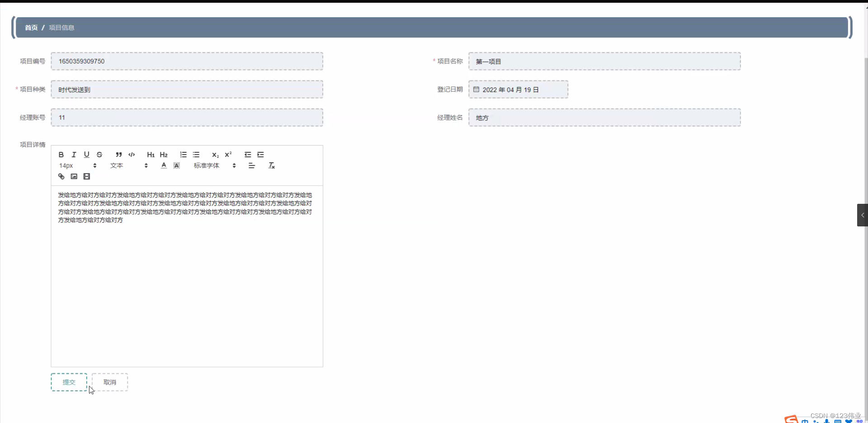This screenshot has width=868, height=423.
Task: Open the font color picker
Action: [163, 165]
